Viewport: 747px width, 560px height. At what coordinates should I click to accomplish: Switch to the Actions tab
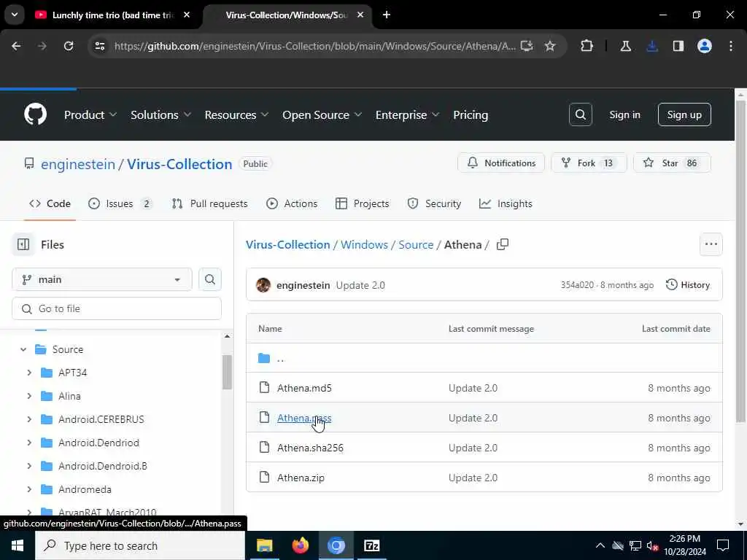(x=292, y=203)
